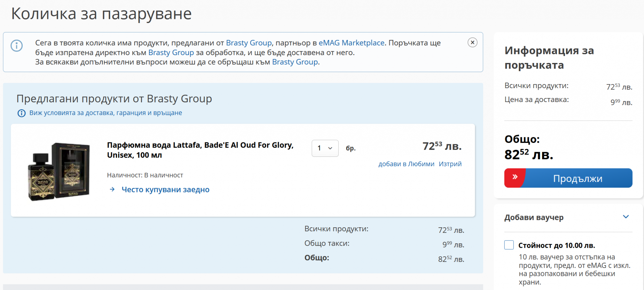This screenshot has width=644, height=290.
Task: Click the info icon in the notification banner
Action: point(17,46)
